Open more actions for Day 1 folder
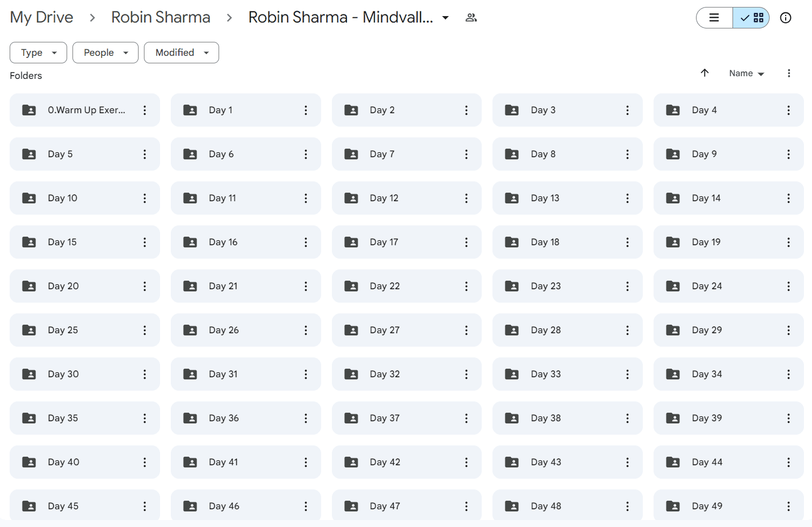This screenshot has width=812, height=527. click(306, 110)
